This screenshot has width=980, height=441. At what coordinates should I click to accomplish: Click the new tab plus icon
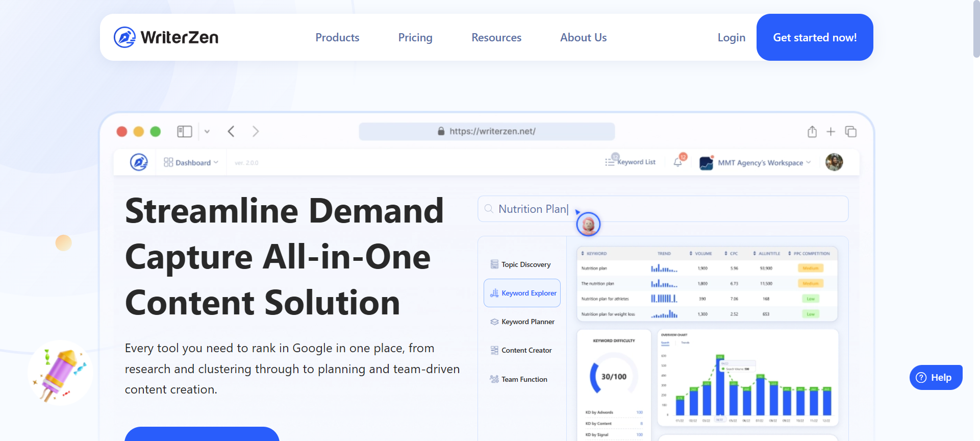(x=831, y=132)
